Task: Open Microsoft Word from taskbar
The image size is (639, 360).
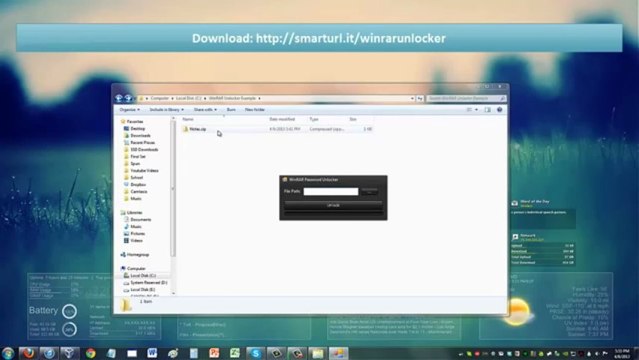Action: point(152,353)
